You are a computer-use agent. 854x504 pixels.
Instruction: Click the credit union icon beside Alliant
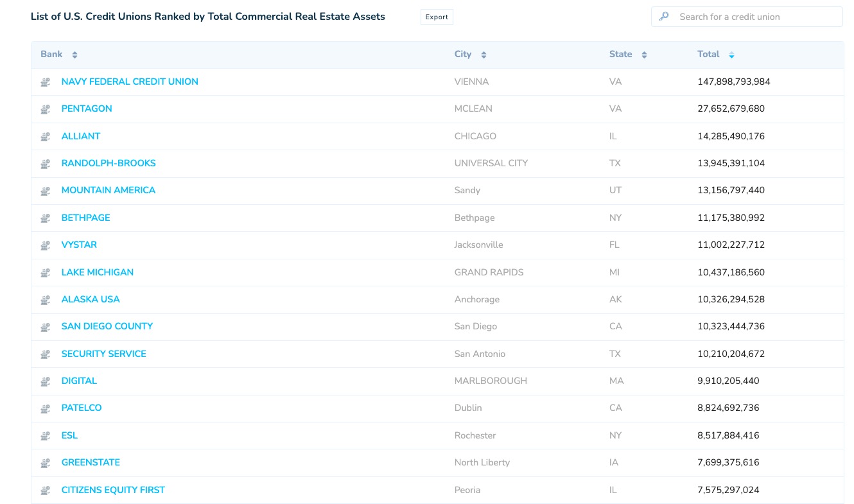pos(46,137)
